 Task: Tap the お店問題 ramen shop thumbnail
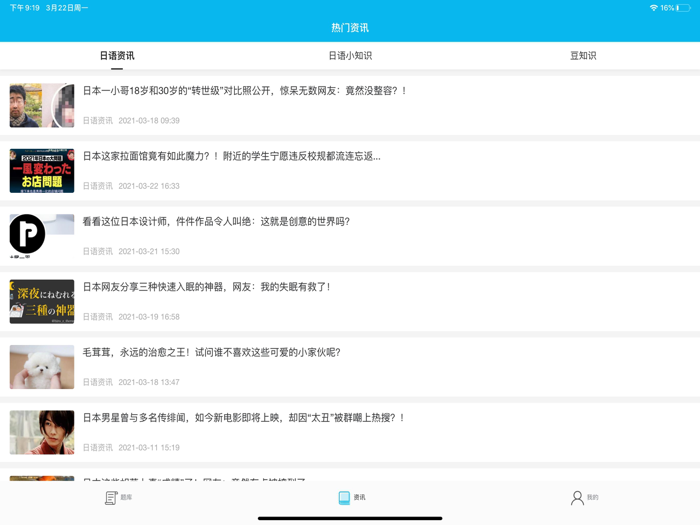pos(42,171)
